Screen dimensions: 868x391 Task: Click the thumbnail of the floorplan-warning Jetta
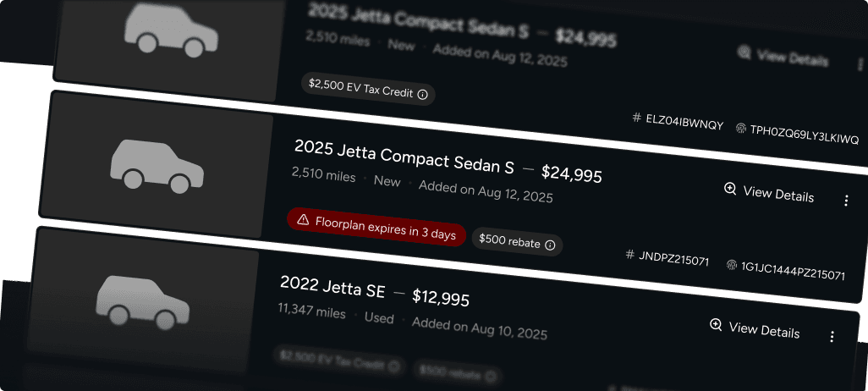coord(158,164)
